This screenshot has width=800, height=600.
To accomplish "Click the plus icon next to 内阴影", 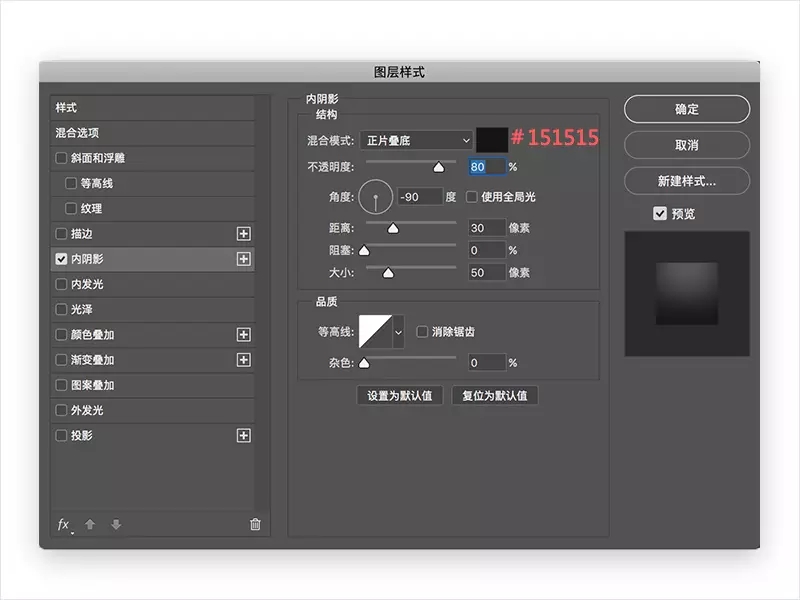I will tap(243, 259).
